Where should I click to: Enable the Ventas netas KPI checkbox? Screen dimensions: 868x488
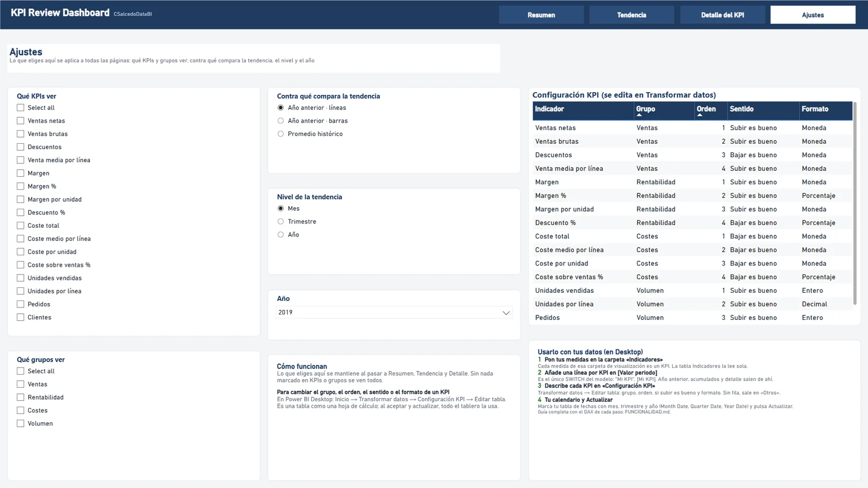click(21, 121)
